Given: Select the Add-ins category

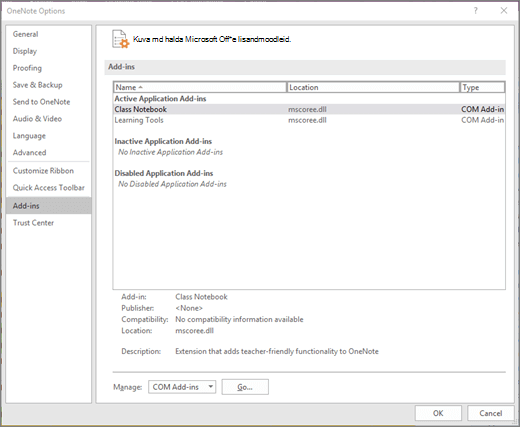Looking at the screenshot, I should tap(48, 206).
